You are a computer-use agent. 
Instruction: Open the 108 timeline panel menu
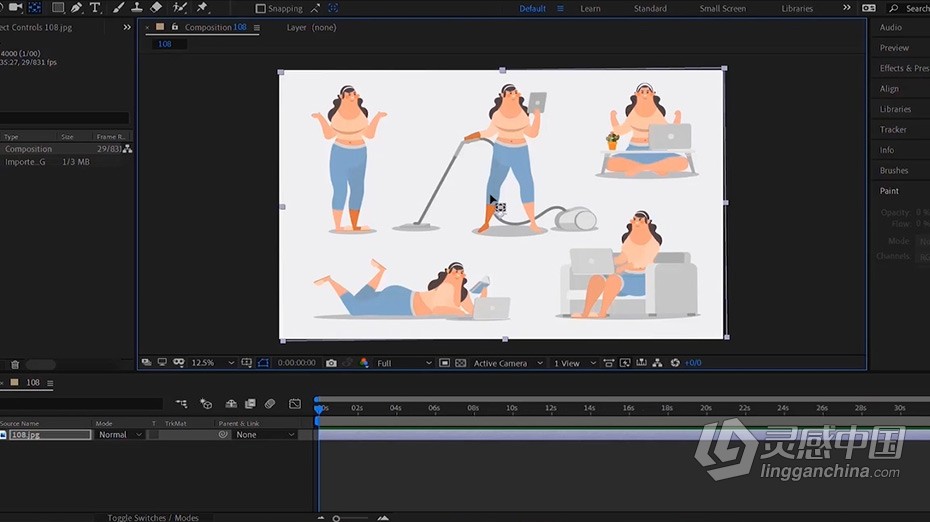(50, 383)
